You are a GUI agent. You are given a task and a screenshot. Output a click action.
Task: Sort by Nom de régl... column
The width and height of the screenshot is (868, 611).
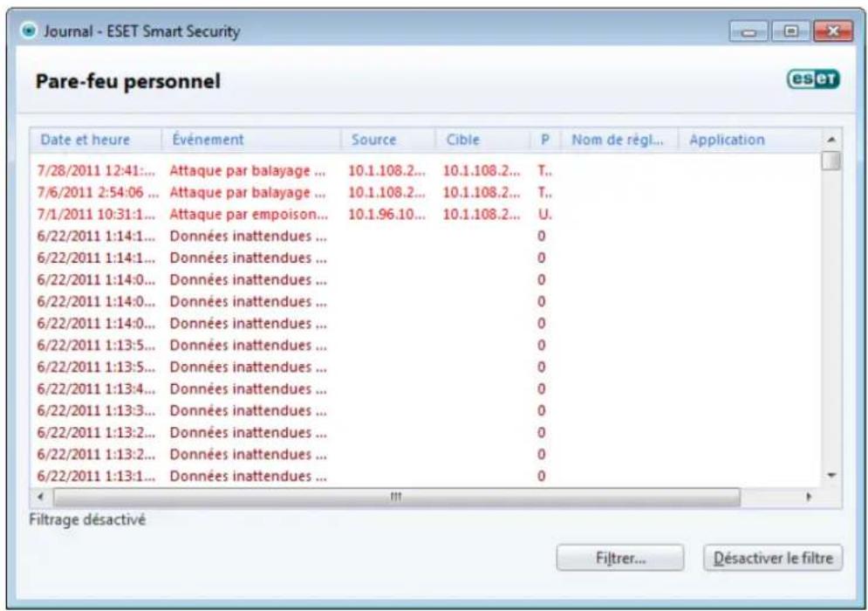point(619,140)
